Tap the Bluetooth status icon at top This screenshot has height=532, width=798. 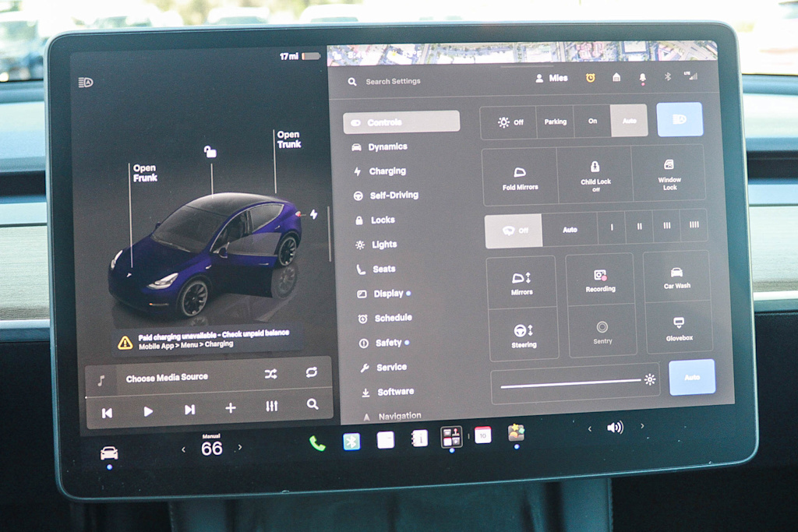coord(667,76)
